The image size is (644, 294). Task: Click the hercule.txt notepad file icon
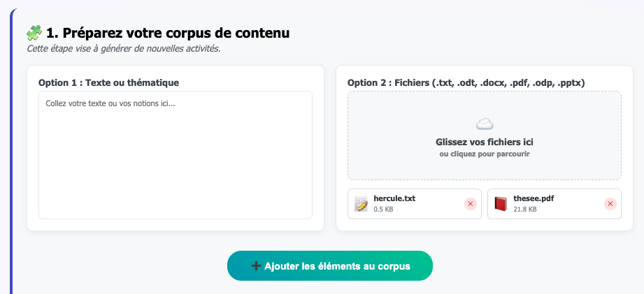click(x=361, y=204)
